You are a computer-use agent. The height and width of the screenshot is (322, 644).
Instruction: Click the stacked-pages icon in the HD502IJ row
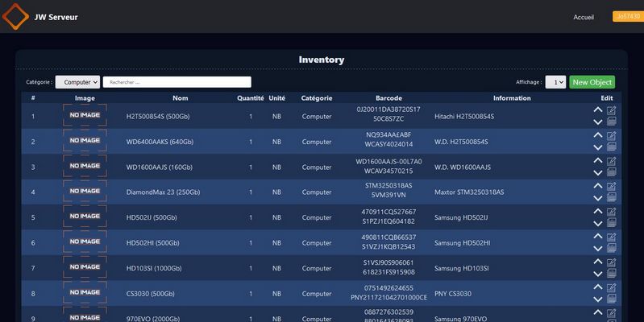coord(611,222)
